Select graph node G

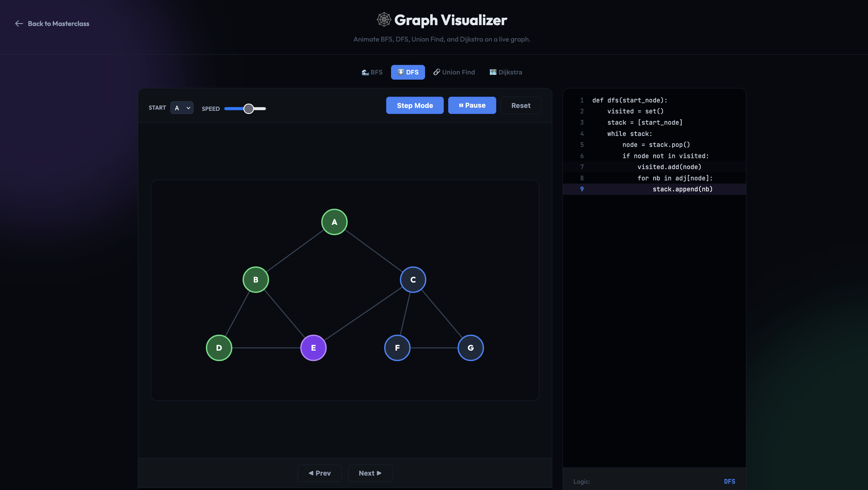[471, 348]
